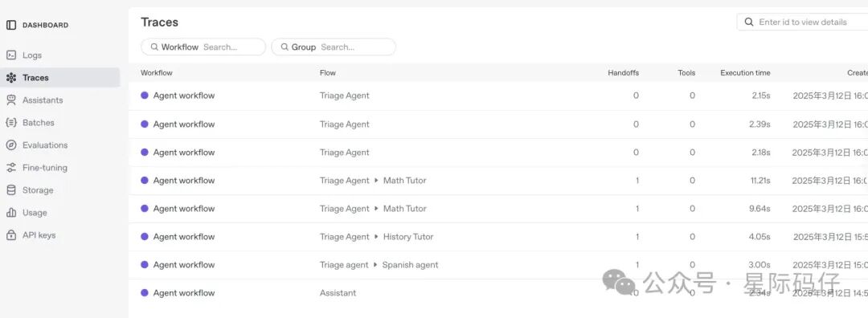Focus the Workflow search field
Viewport: 868px width, 318px height.
coord(203,47)
